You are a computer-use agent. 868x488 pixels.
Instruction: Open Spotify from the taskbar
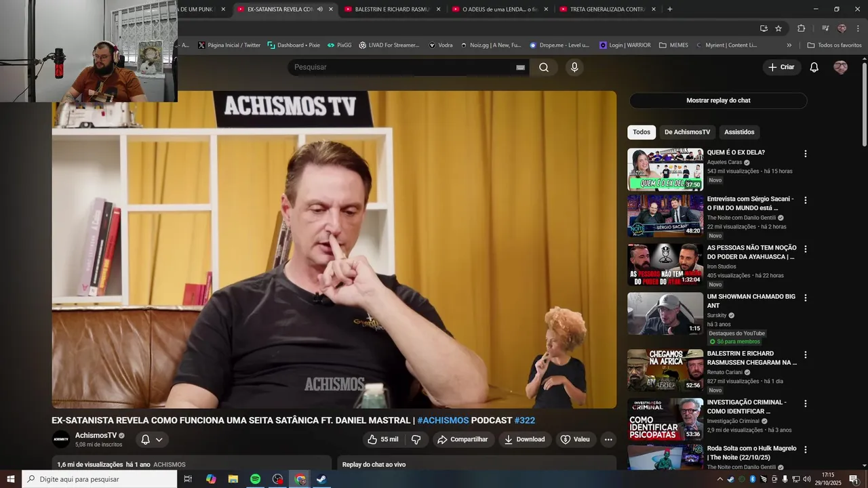(x=255, y=479)
